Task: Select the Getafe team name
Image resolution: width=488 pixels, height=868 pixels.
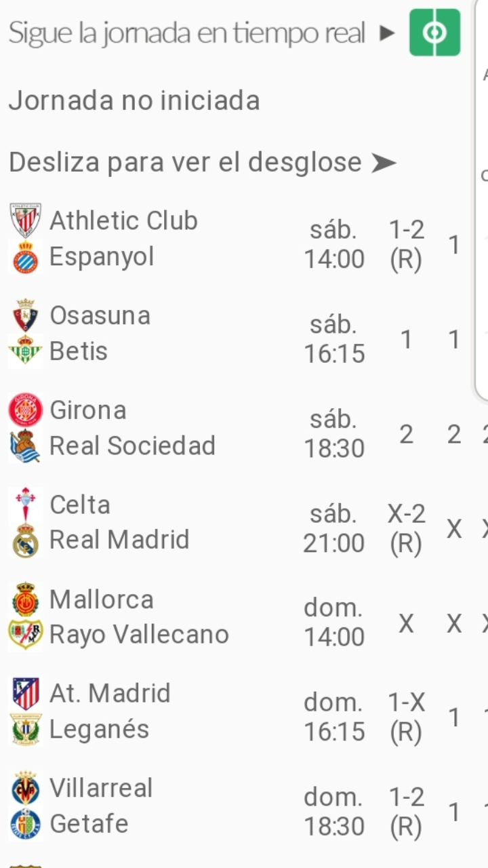Action: click(x=89, y=823)
